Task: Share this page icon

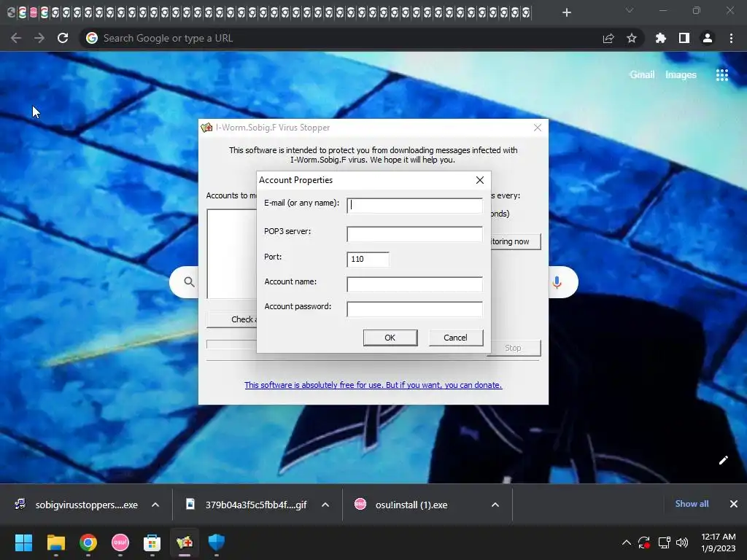Action: click(x=608, y=38)
